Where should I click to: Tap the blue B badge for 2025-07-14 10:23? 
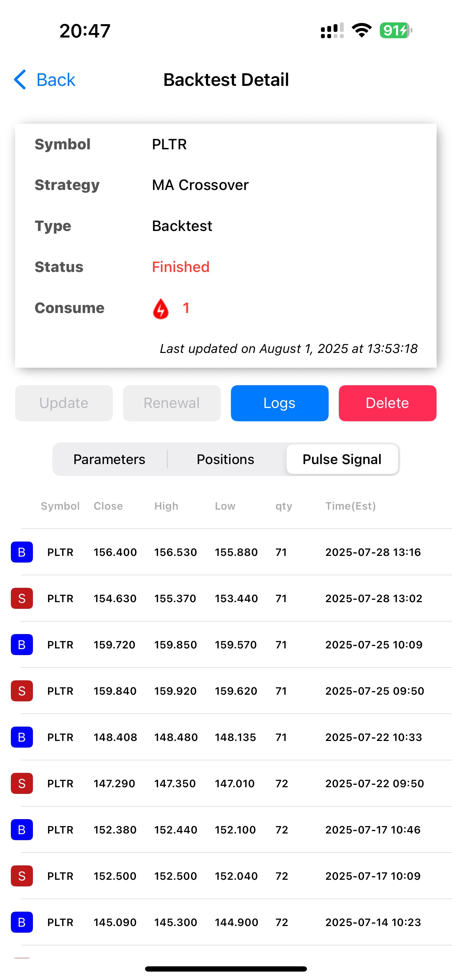point(22,922)
